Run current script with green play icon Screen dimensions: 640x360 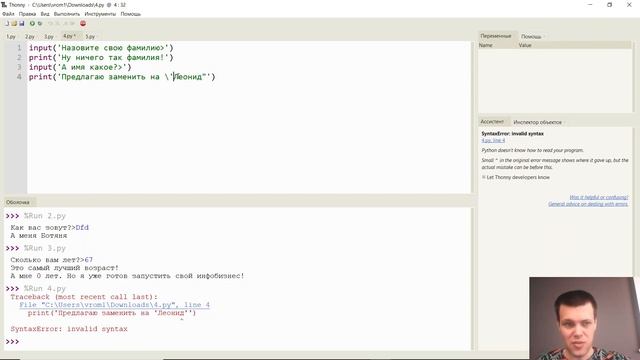[32, 24]
